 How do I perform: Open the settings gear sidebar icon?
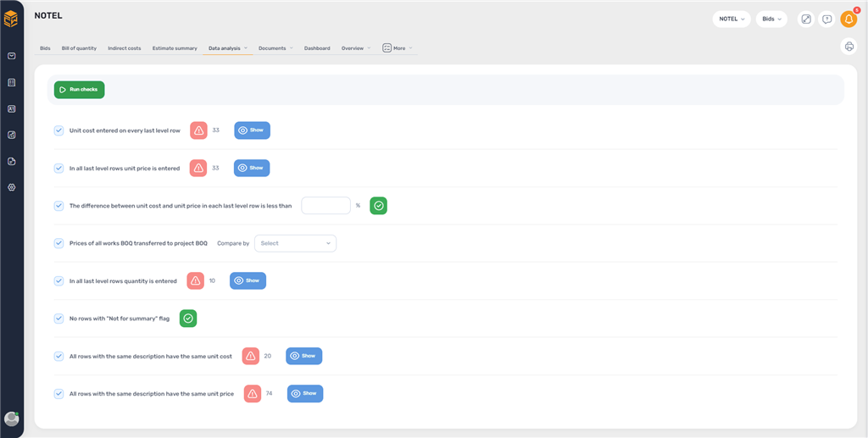point(12,187)
